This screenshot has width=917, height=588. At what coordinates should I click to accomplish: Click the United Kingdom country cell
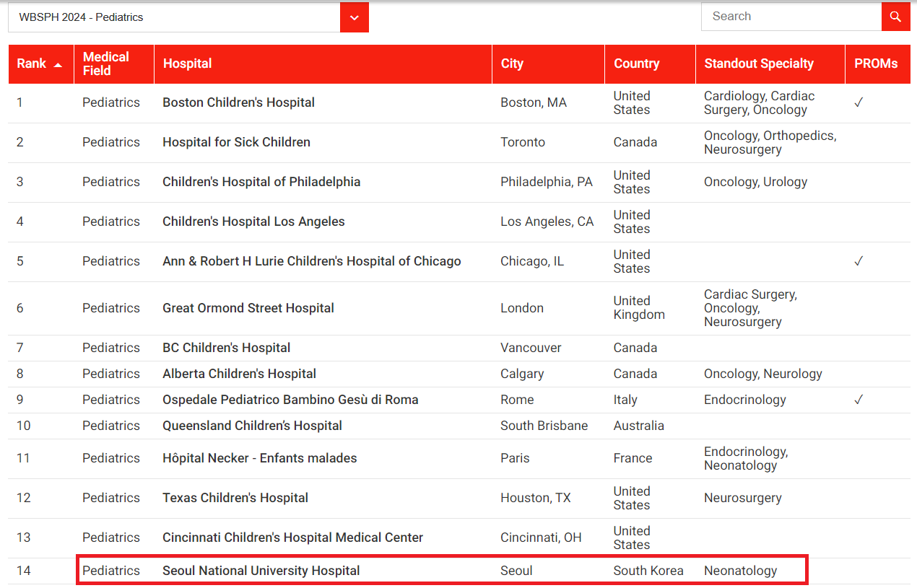[639, 308]
